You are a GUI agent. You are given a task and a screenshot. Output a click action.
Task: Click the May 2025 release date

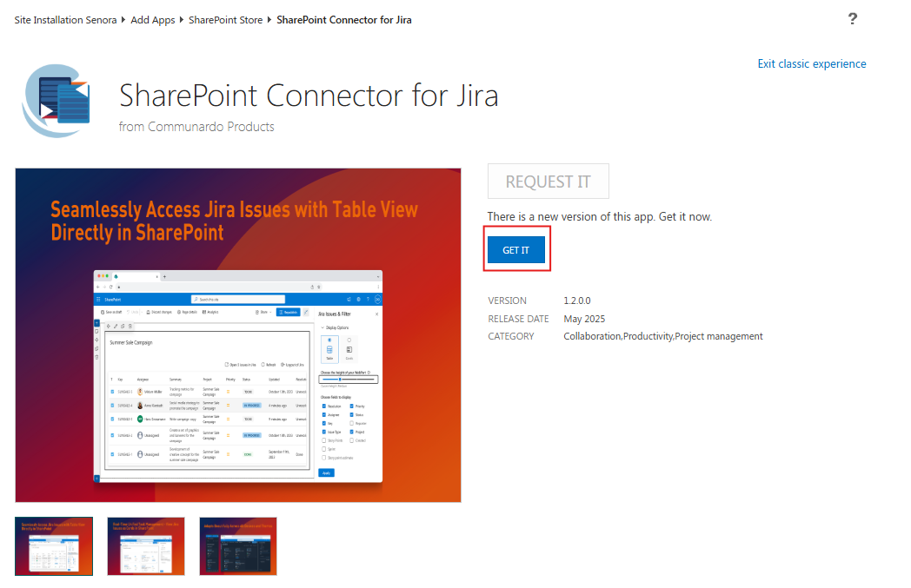[584, 319]
